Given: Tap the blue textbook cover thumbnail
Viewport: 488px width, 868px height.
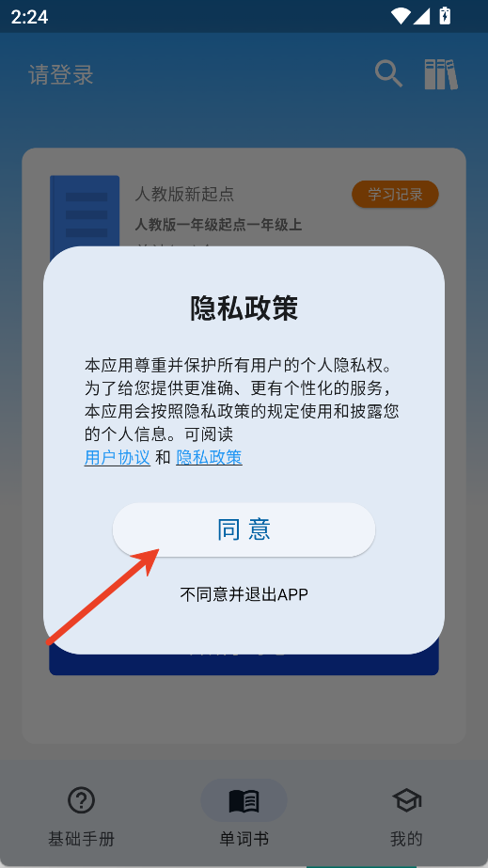Looking at the screenshot, I should pos(85,212).
